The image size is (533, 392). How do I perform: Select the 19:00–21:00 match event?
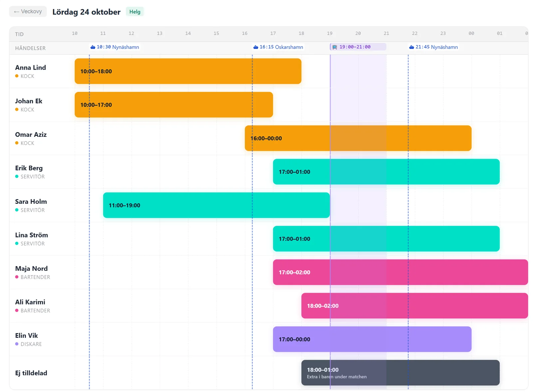[358, 47]
